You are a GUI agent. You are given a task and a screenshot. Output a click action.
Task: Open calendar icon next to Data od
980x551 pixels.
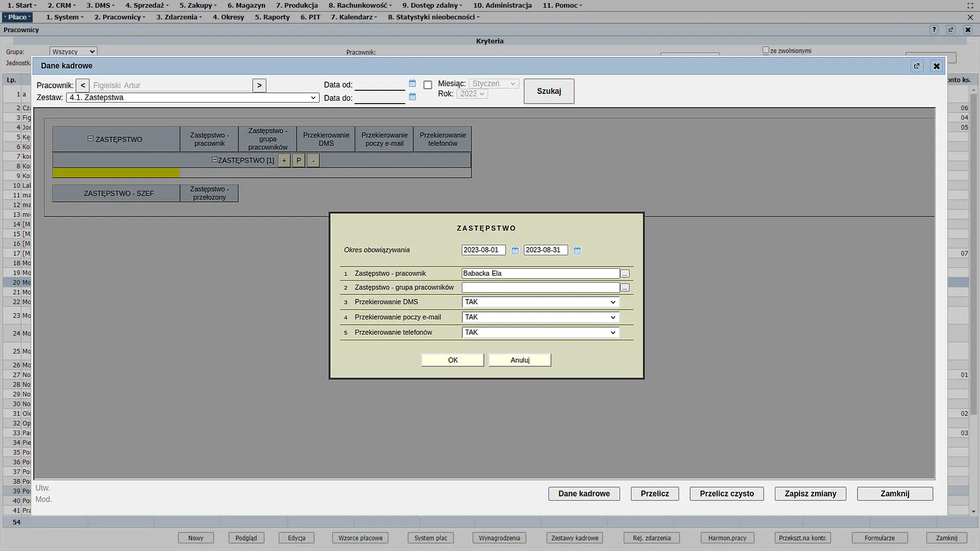[412, 84]
